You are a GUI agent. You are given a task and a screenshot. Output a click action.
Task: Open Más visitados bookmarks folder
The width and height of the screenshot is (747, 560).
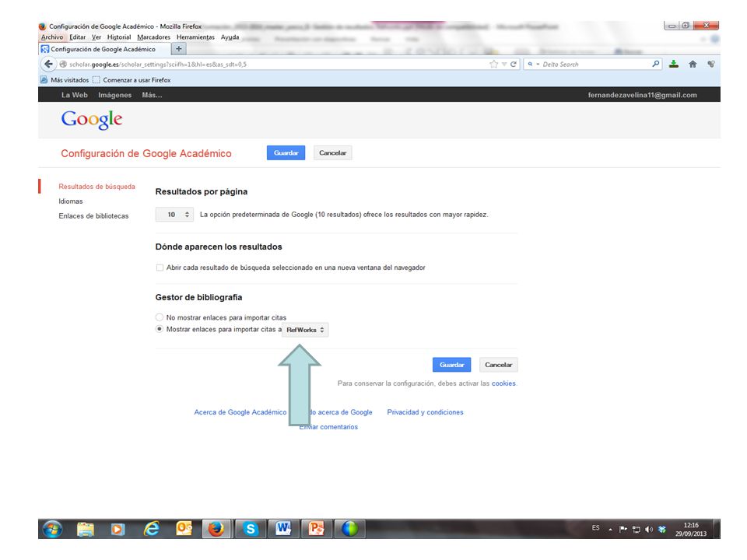click(x=65, y=80)
